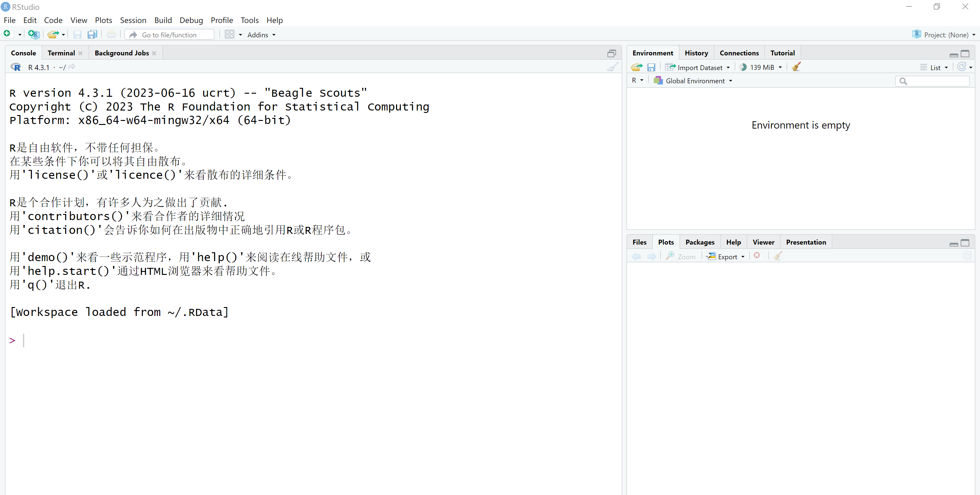Switch to the Help tab in lower pane

(x=733, y=242)
